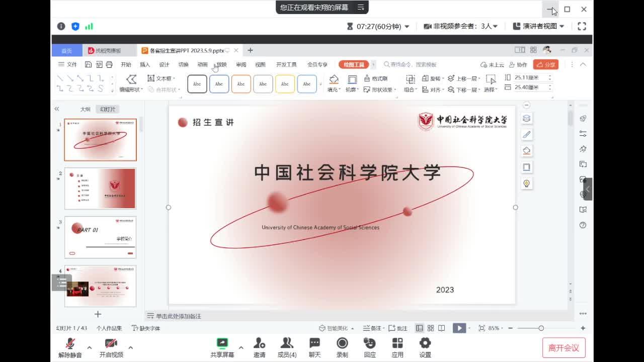Choose the yellow-outlined Abc shape style
The image size is (644, 362).
285,84
